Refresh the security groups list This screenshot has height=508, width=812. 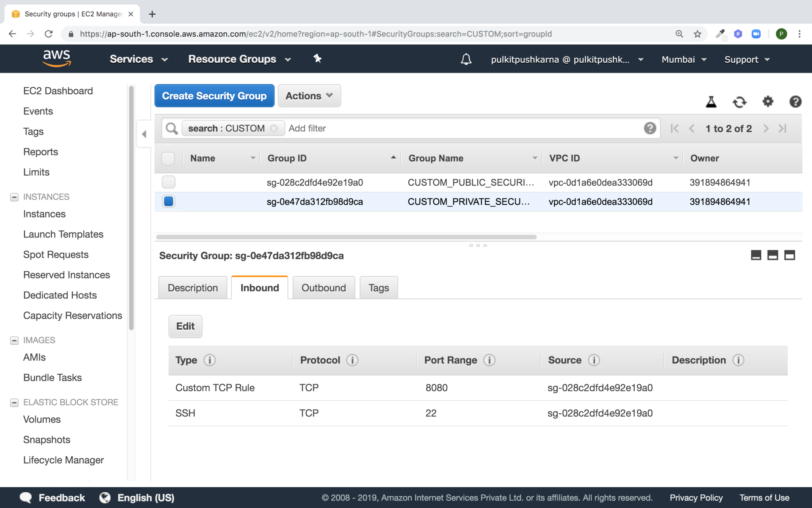pyautogui.click(x=739, y=102)
